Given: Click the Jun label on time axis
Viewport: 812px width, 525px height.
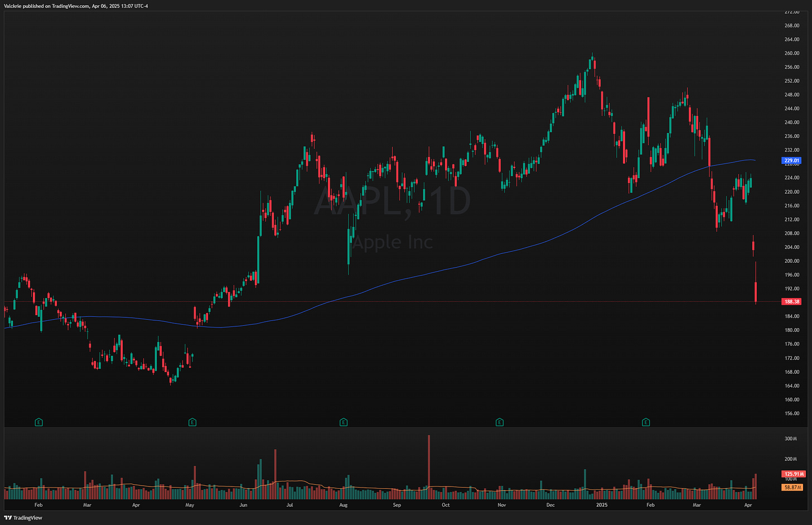Looking at the screenshot, I should coord(243,505).
